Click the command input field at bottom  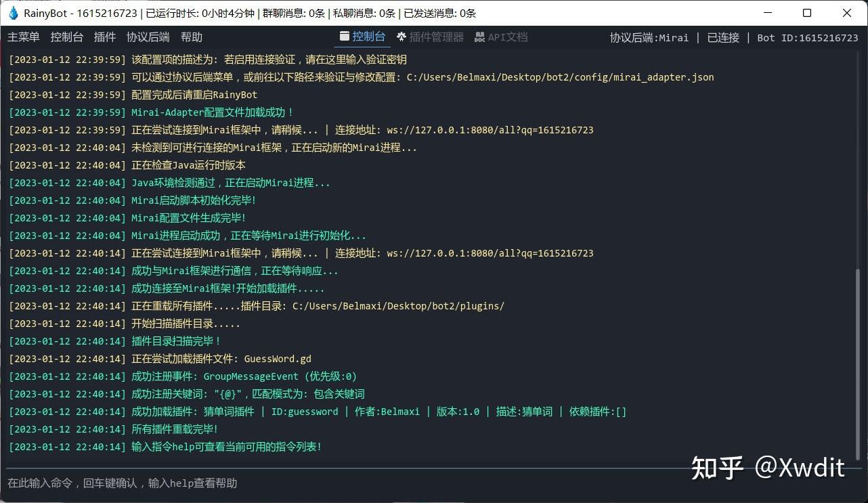pos(271,483)
